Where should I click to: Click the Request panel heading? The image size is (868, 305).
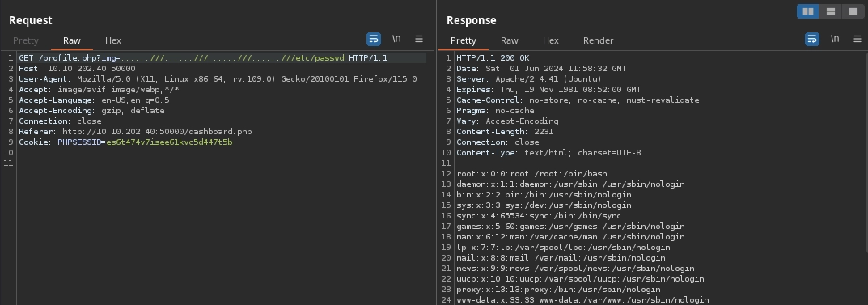(x=31, y=20)
